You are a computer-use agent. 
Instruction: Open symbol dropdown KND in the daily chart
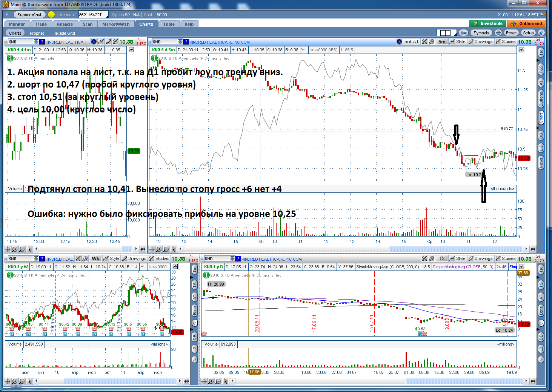coord(232,259)
